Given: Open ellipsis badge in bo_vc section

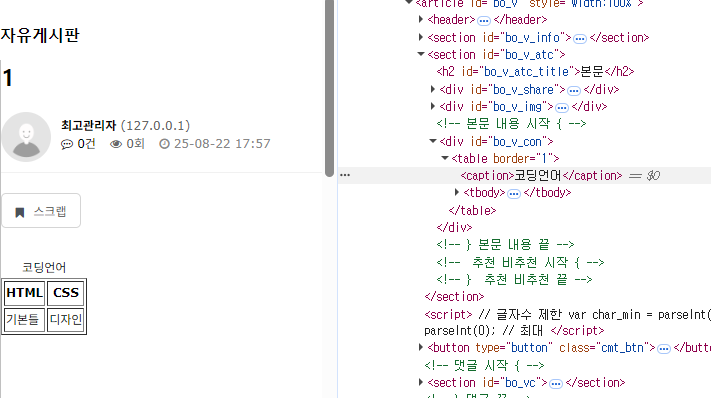Looking at the screenshot, I should [555, 384].
